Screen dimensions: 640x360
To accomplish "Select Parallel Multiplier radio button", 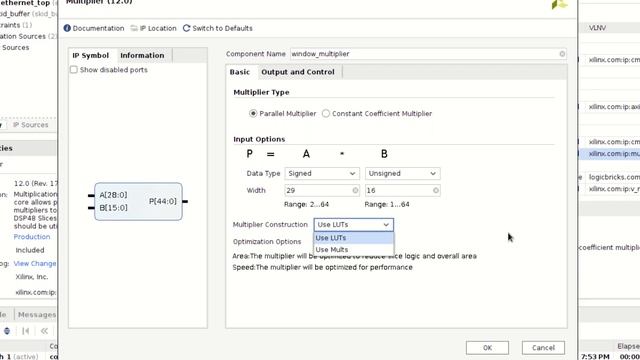I will 253,113.
